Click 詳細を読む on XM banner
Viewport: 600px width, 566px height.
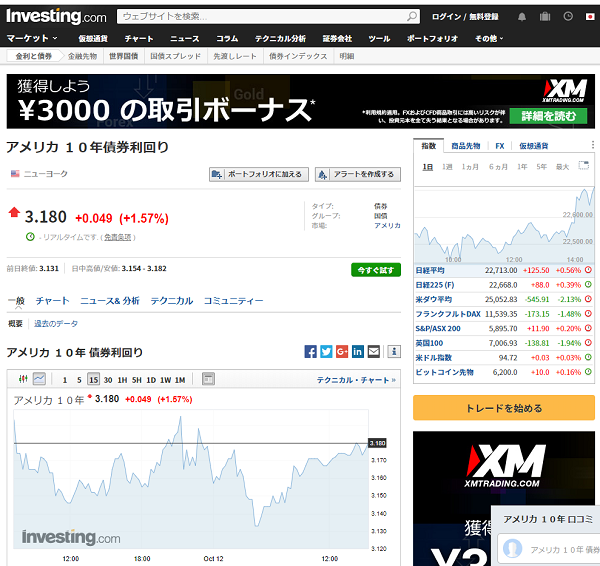pos(548,116)
